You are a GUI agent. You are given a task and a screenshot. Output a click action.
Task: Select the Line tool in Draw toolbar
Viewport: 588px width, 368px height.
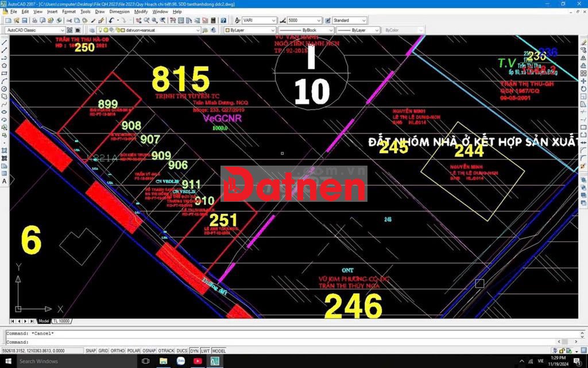(5, 43)
